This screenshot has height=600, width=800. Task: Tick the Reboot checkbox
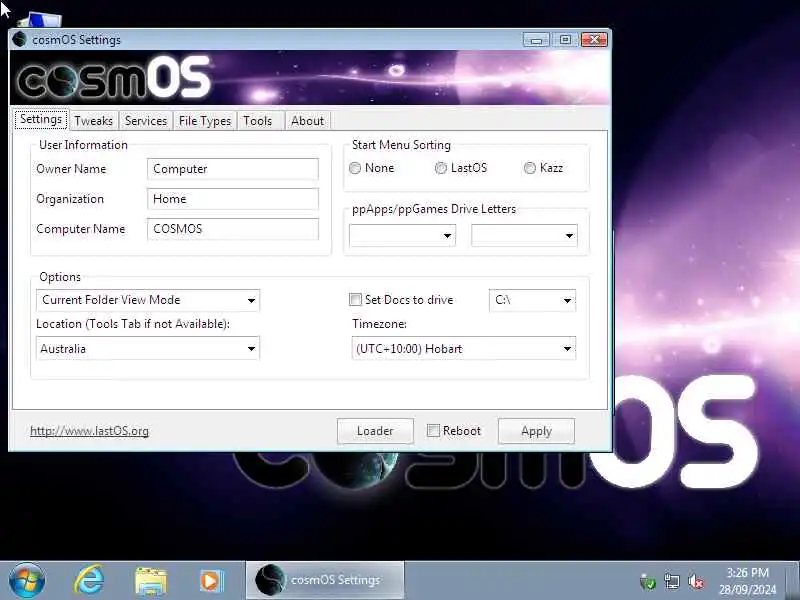[x=433, y=431]
